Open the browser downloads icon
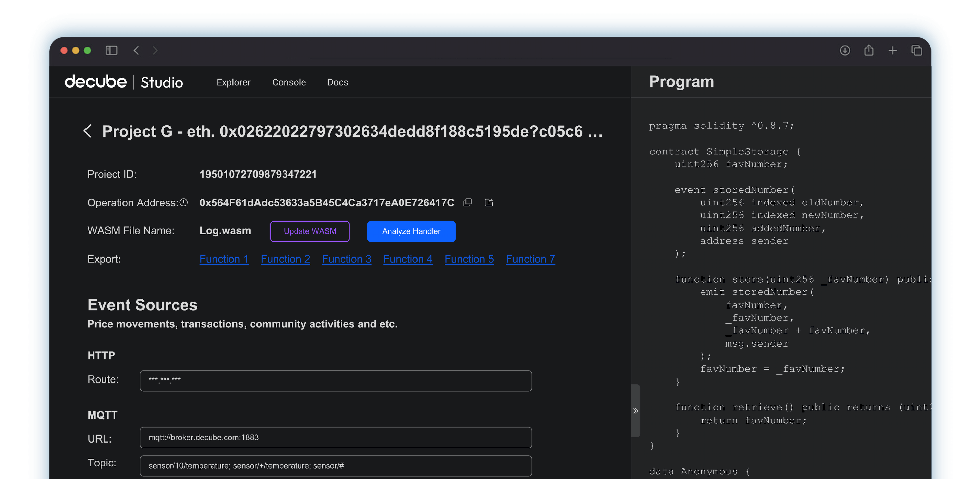 (844, 50)
